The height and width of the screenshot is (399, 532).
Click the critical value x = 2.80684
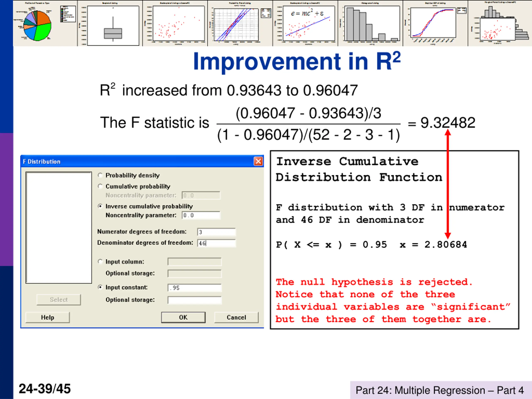point(433,245)
